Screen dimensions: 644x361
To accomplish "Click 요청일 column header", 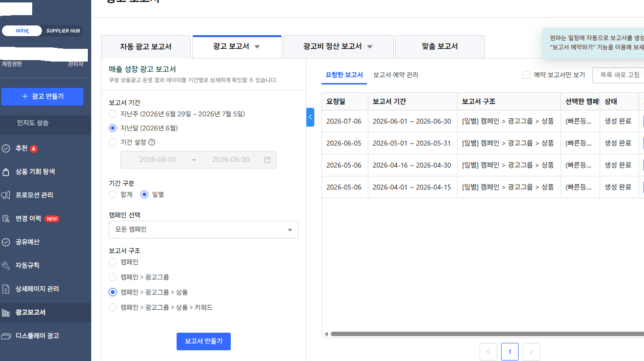I will click(x=345, y=102).
